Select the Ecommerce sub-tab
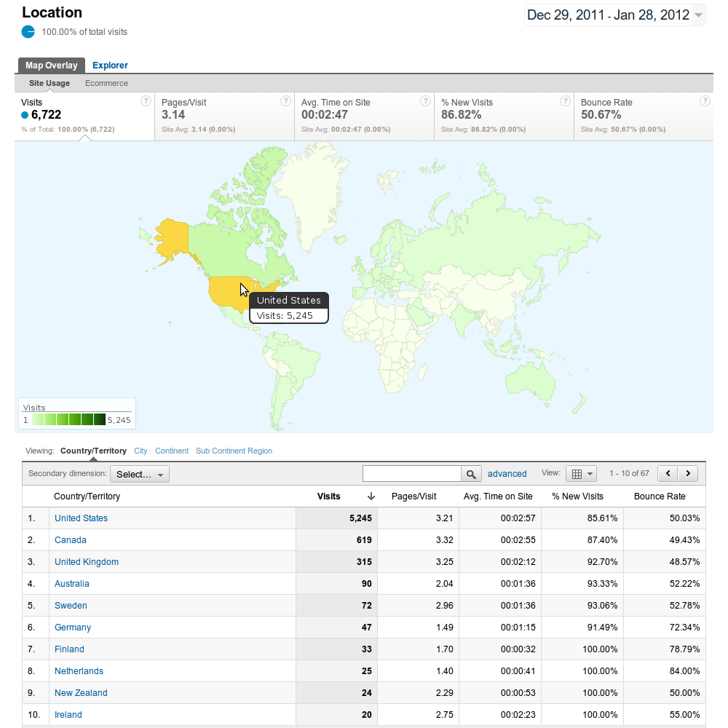The image size is (728, 728). click(106, 83)
